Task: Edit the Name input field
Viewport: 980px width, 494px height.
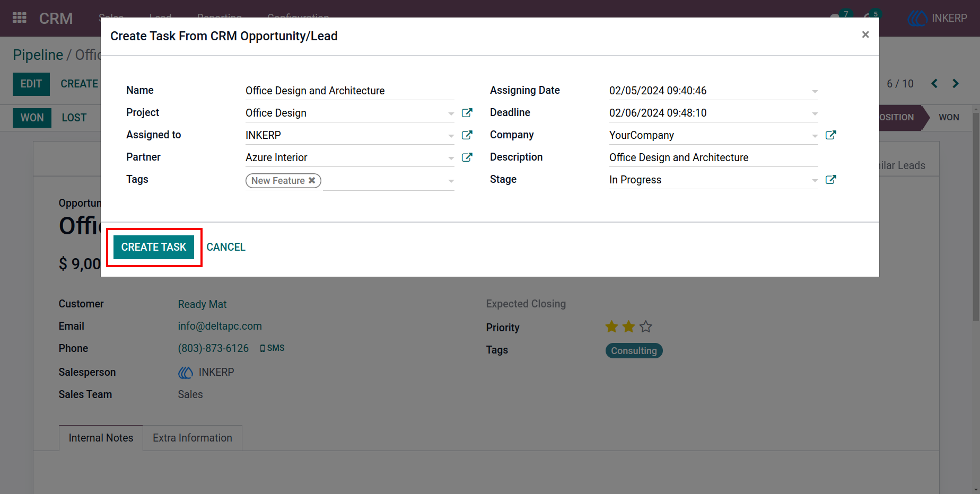Action: pyautogui.click(x=350, y=91)
